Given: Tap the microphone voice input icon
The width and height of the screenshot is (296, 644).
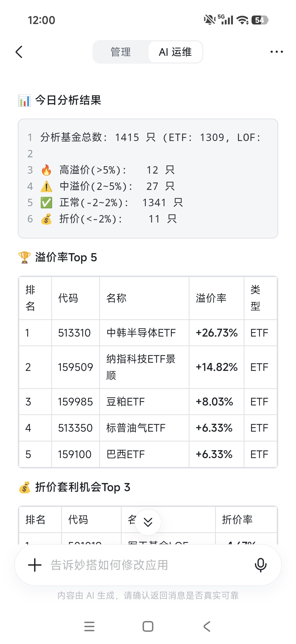Looking at the screenshot, I should [260, 565].
